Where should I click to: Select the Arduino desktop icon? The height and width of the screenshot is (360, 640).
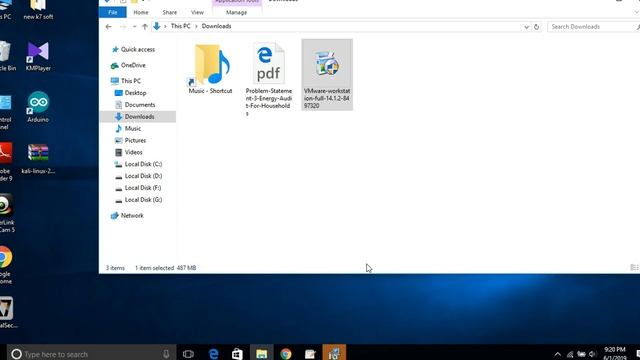tap(38, 107)
